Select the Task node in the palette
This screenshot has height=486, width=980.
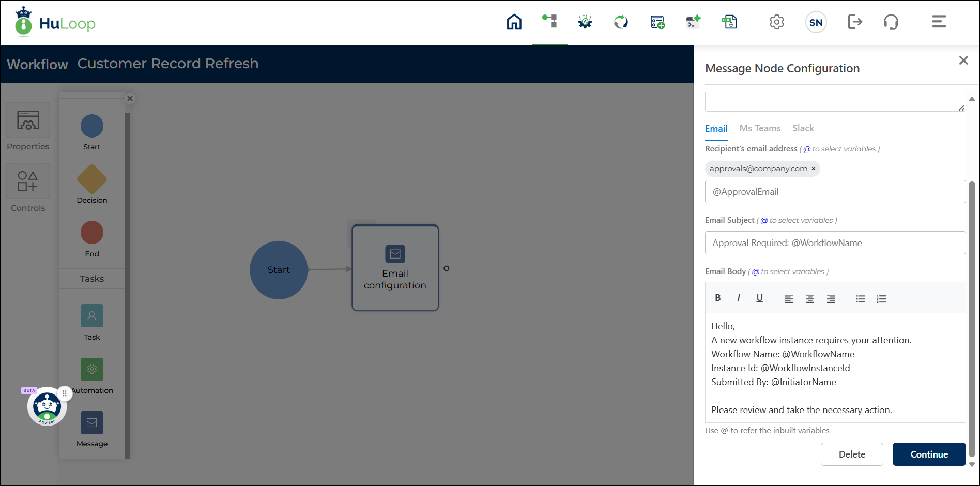pos(92,315)
